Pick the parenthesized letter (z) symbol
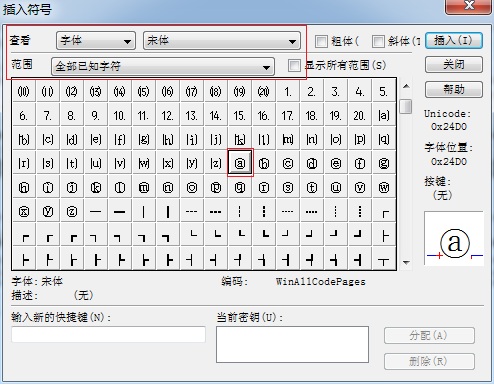Image resolution: width=494 pixels, height=386 pixels. [x=216, y=163]
